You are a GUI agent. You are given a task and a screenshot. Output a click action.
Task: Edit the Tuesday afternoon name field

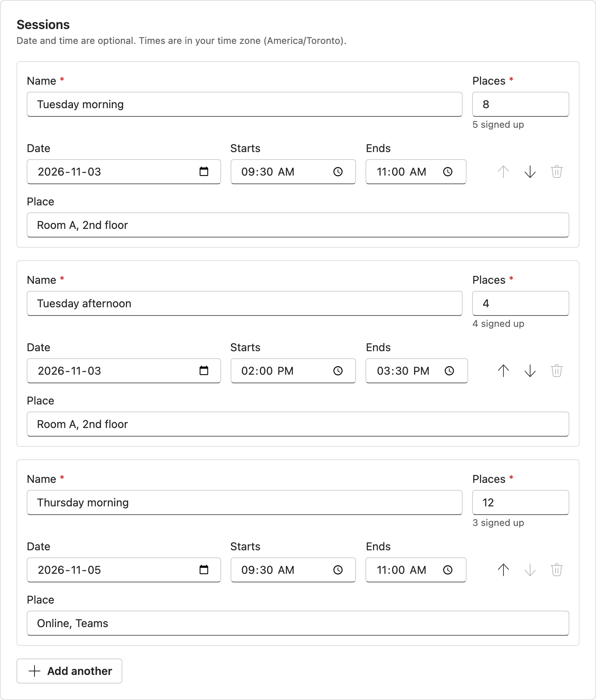[x=245, y=303]
